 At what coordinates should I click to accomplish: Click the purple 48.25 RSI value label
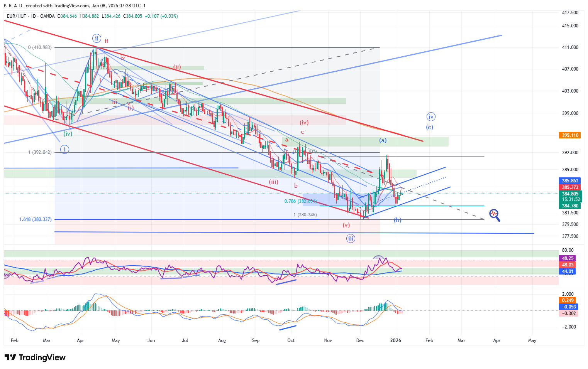(568, 258)
